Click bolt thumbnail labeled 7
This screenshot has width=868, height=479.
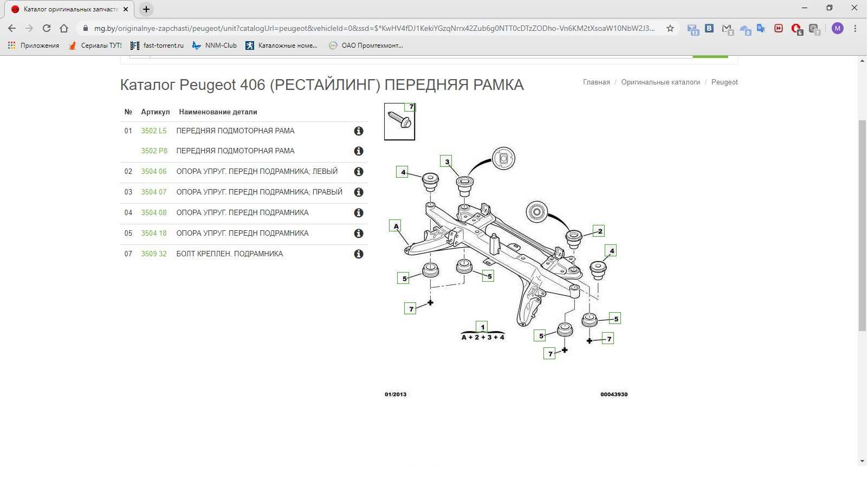pos(400,121)
